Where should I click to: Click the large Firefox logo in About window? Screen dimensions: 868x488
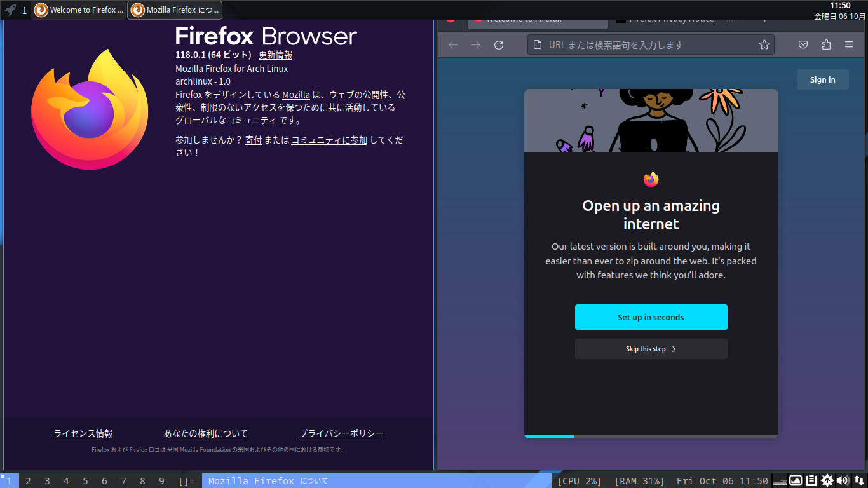tap(90, 109)
